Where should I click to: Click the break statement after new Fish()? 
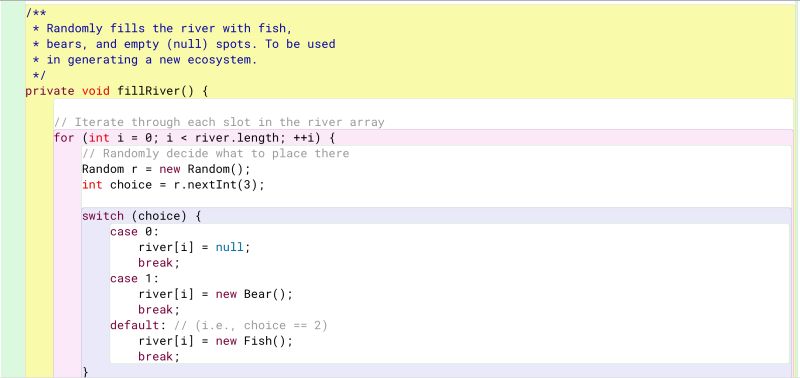[159, 357]
